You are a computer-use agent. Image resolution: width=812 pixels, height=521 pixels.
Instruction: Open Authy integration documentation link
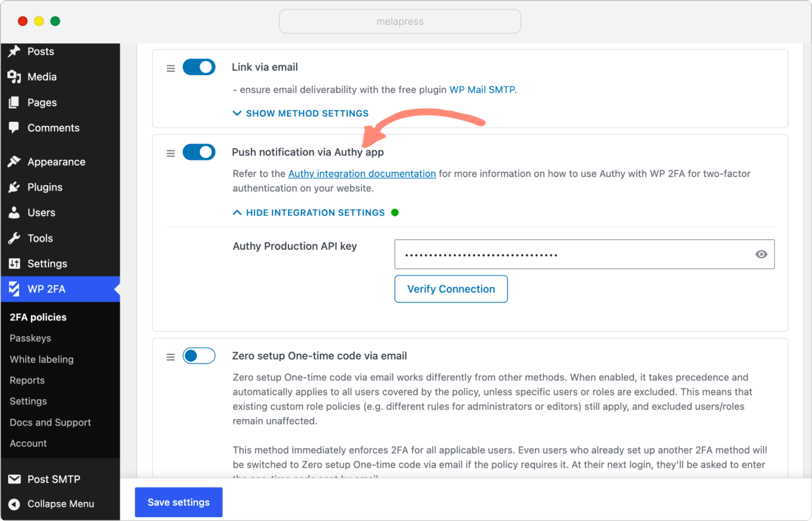pos(362,173)
